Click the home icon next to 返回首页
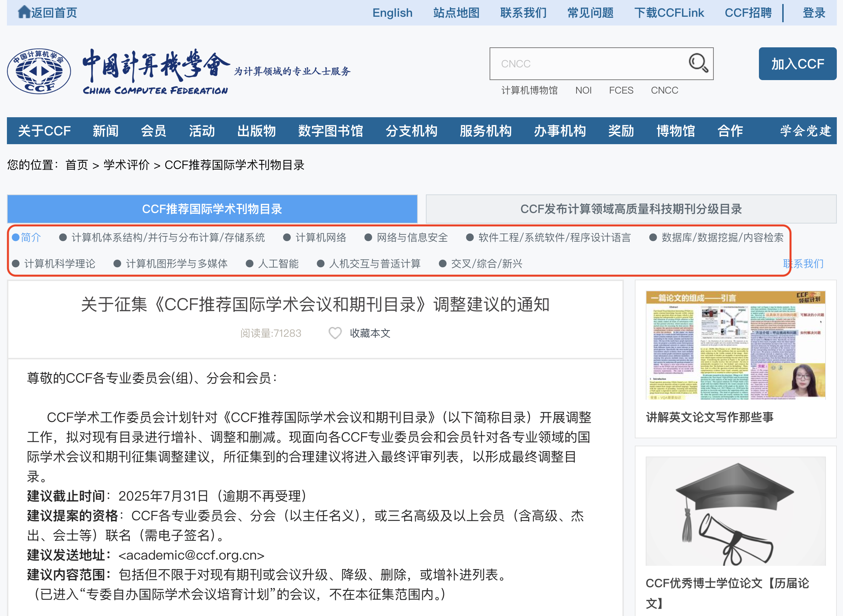Image resolution: width=843 pixels, height=616 pixels. click(x=24, y=12)
